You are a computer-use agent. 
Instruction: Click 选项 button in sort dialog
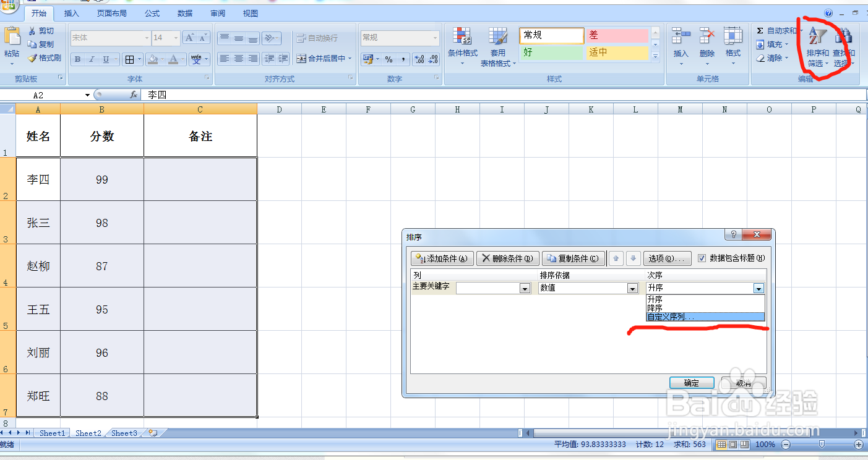(x=668, y=258)
